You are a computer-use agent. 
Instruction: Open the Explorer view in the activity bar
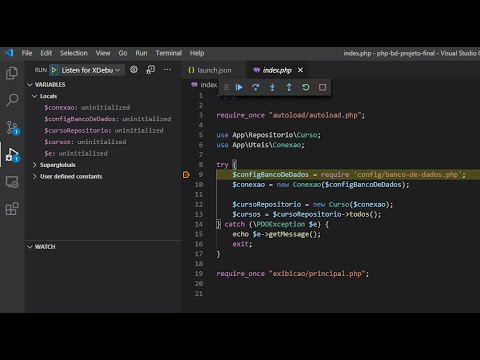(x=12, y=73)
